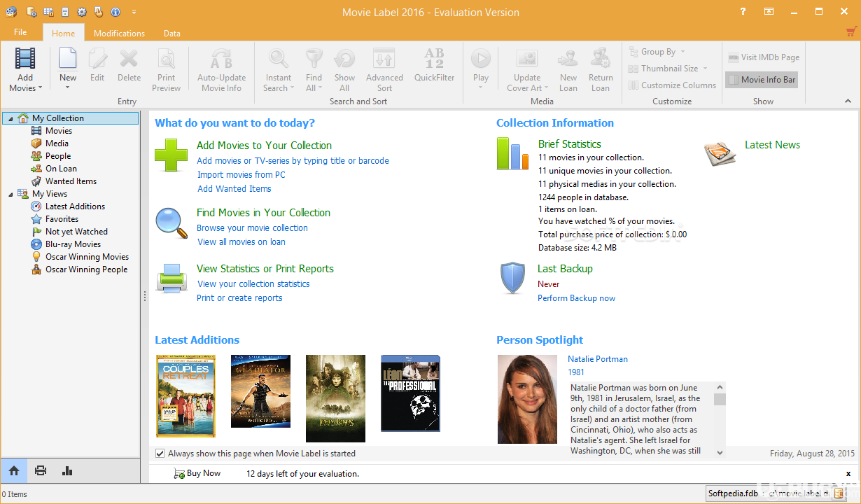Image resolution: width=861 pixels, height=504 pixels.
Task: Open the Add Movies ribbon button
Action: 25,69
